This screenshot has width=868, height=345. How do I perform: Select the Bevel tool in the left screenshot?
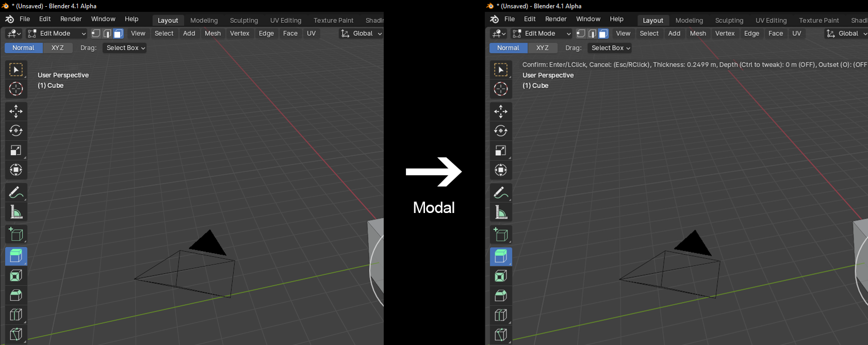[x=16, y=295]
